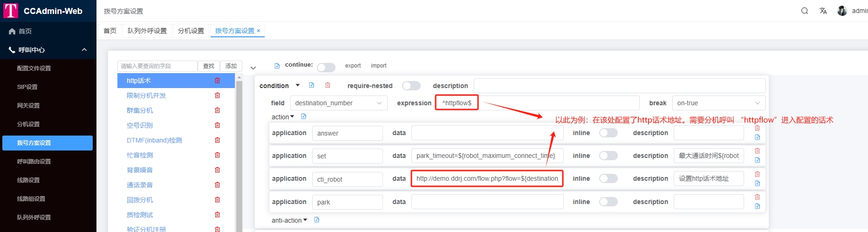Delete the cti_robot application row

pyautogui.click(x=757, y=174)
